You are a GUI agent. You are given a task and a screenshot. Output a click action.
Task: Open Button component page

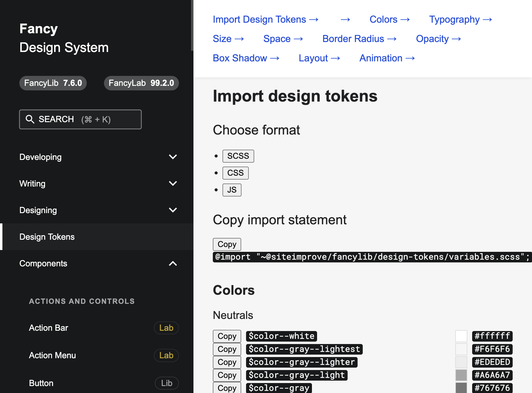[41, 383]
